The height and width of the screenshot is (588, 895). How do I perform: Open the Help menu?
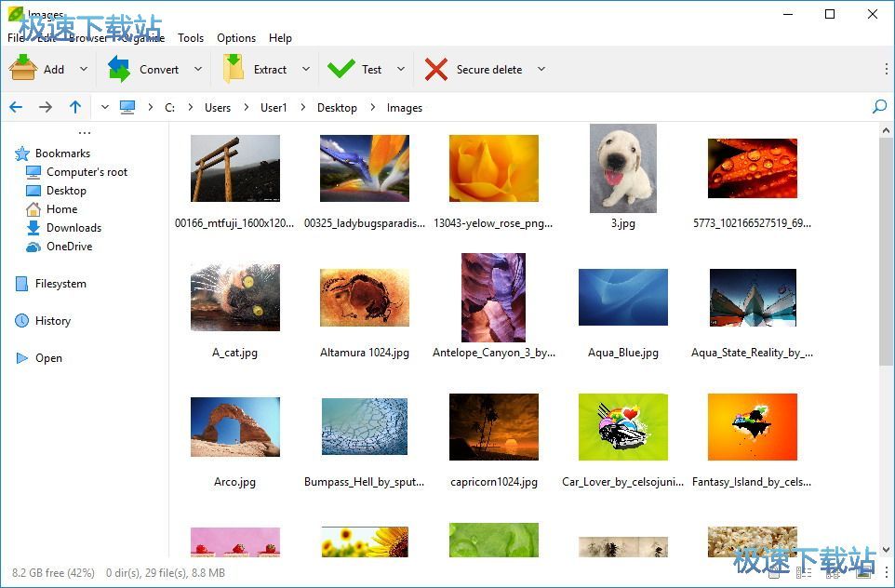point(280,37)
